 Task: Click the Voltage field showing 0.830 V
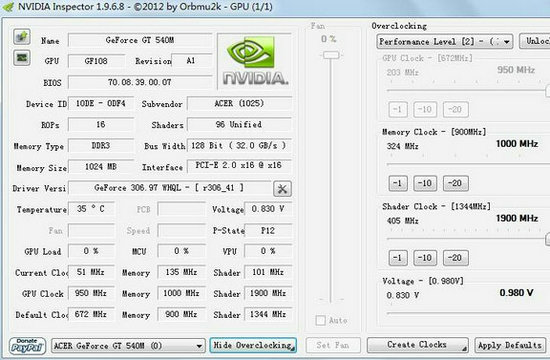point(268,209)
